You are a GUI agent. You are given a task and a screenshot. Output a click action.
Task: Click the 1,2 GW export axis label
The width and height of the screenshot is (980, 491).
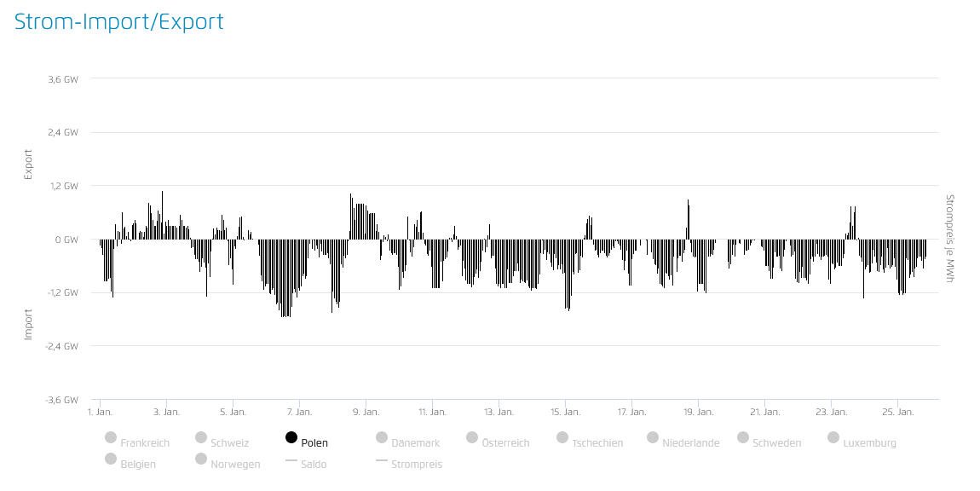(x=64, y=186)
